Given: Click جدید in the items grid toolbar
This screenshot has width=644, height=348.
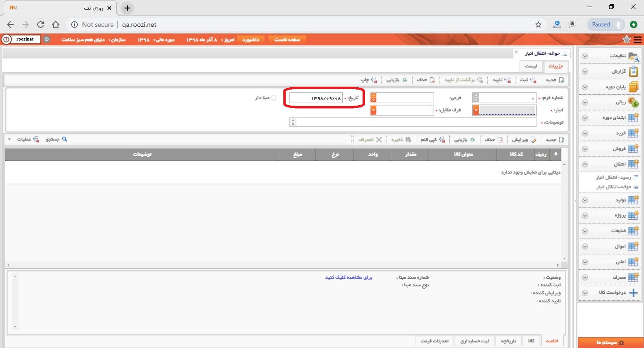Looking at the screenshot, I should [555, 140].
